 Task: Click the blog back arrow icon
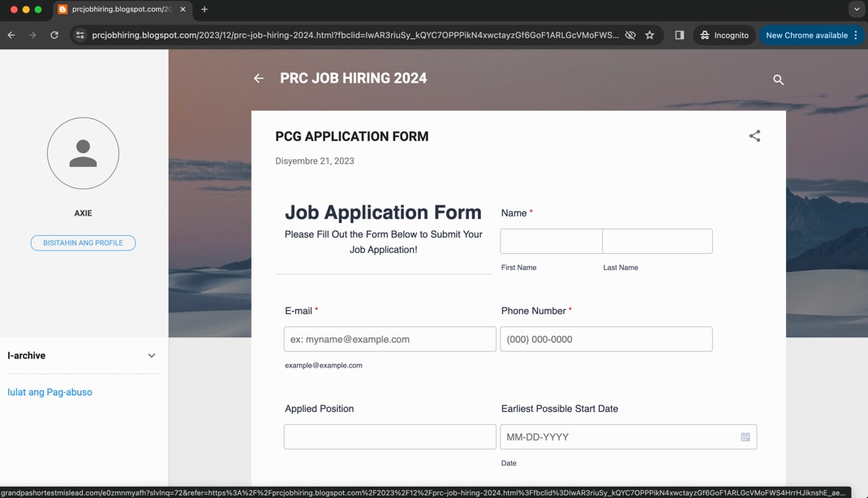tap(259, 79)
